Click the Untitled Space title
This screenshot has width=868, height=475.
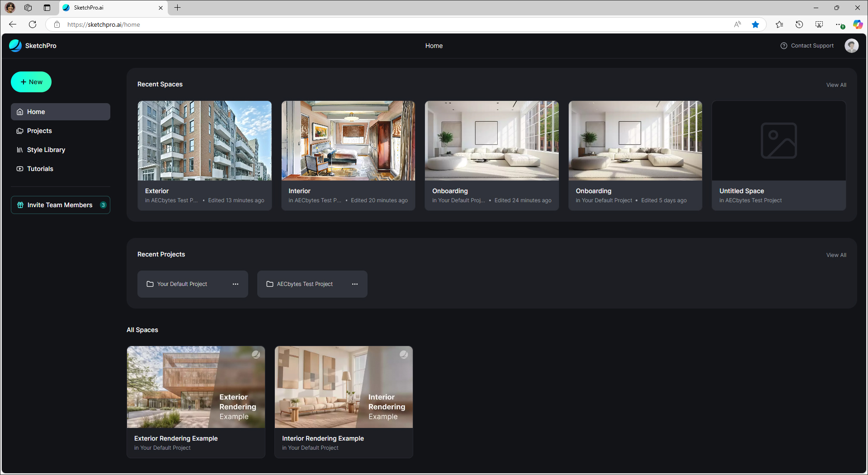click(x=741, y=191)
